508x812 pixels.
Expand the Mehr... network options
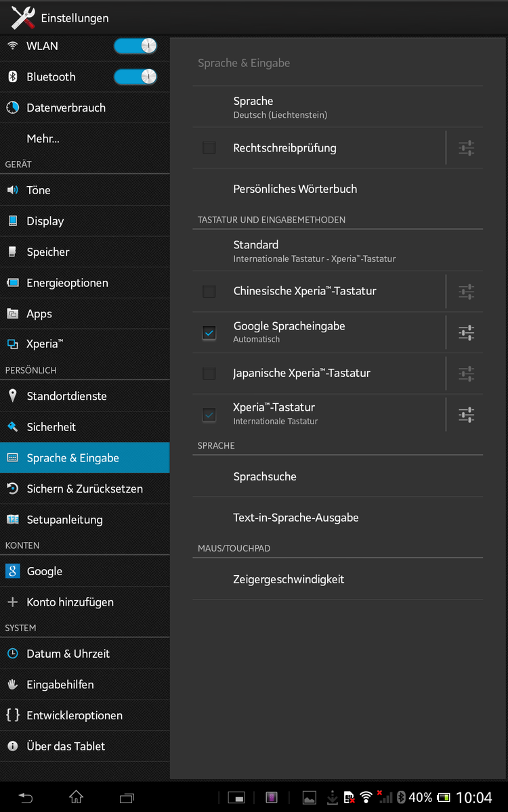pos(43,139)
